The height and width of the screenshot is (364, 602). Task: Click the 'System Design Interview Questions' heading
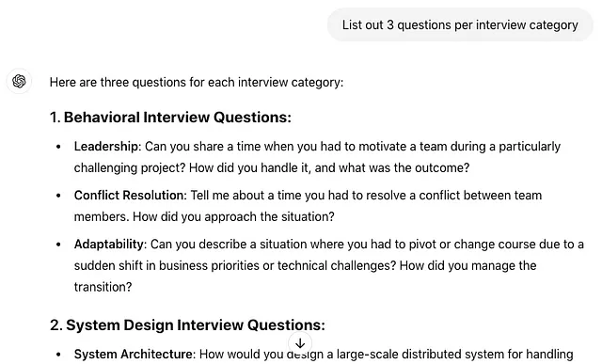coord(187,325)
